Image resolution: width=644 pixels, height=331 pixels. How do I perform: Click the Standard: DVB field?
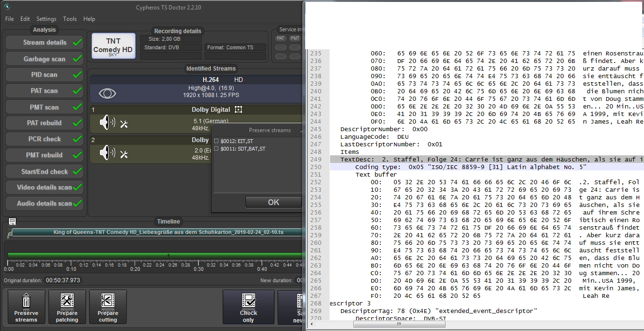[171, 48]
